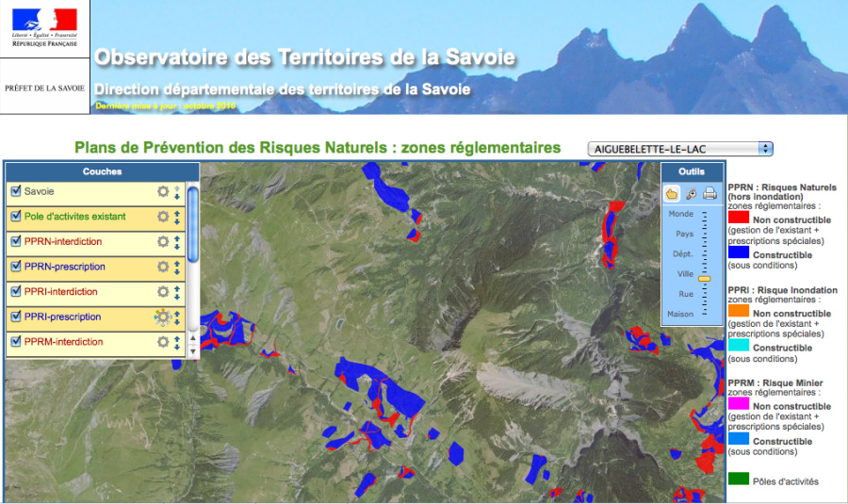This screenshot has height=504, width=848.
Task: Click the Observatoire des Territoires de la Savoie title
Action: tap(304, 57)
